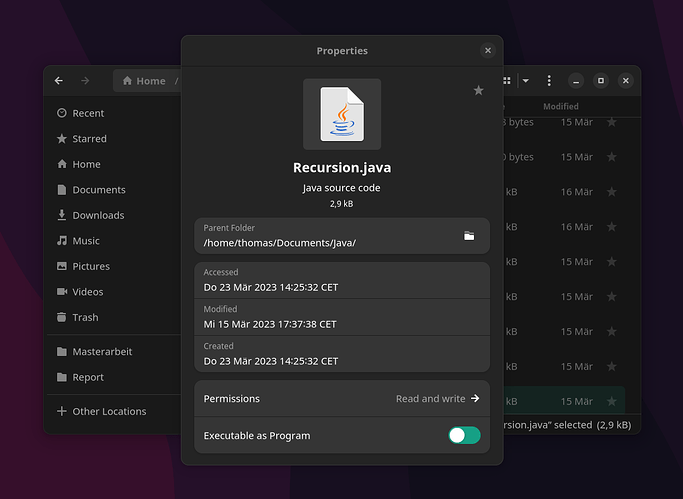Image resolution: width=683 pixels, height=499 pixels.
Task: Open the three-dot menu in Files
Action: point(549,81)
